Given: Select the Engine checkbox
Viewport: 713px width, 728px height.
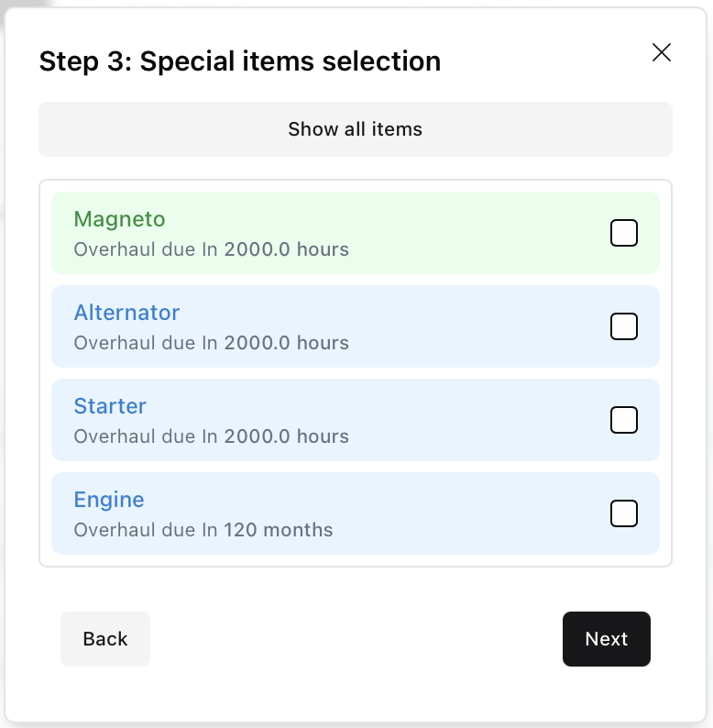Looking at the screenshot, I should point(624,513).
